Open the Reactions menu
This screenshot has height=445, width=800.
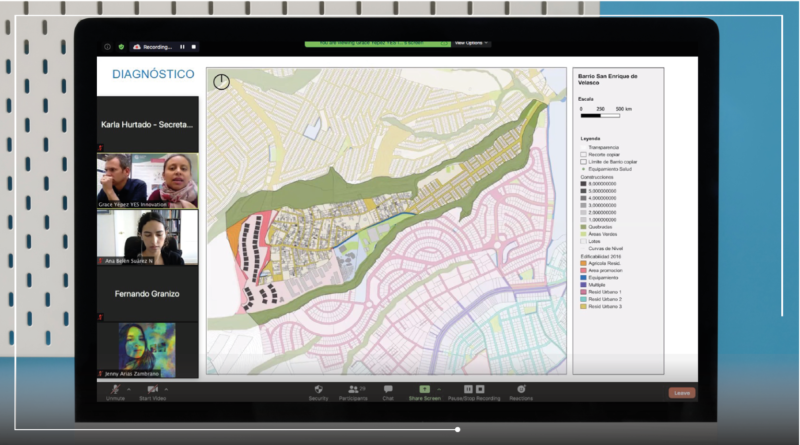click(521, 392)
